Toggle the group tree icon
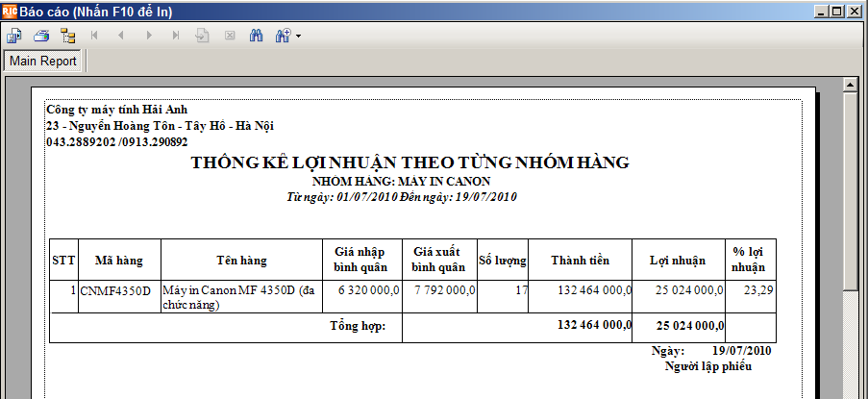The width and height of the screenshot is (868, 399). 68,36
